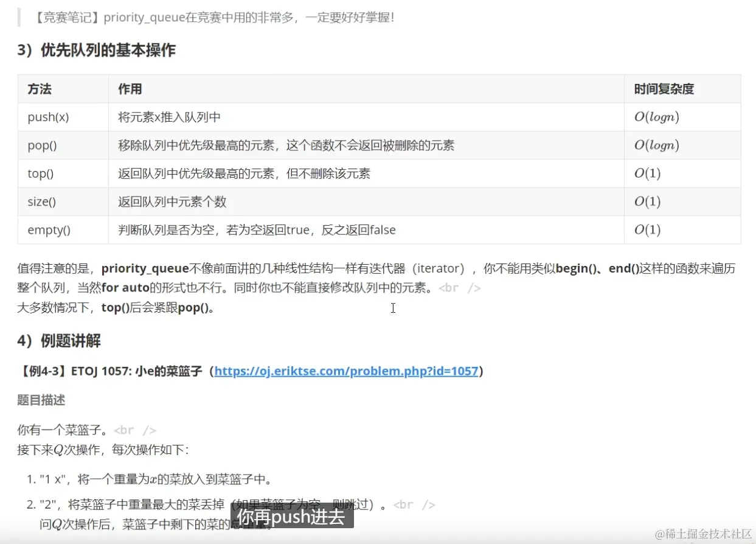Image resolution: width=756 pixels, height=544 pixels.
Task: Click the empty() method cell
Action: (63, 229)
